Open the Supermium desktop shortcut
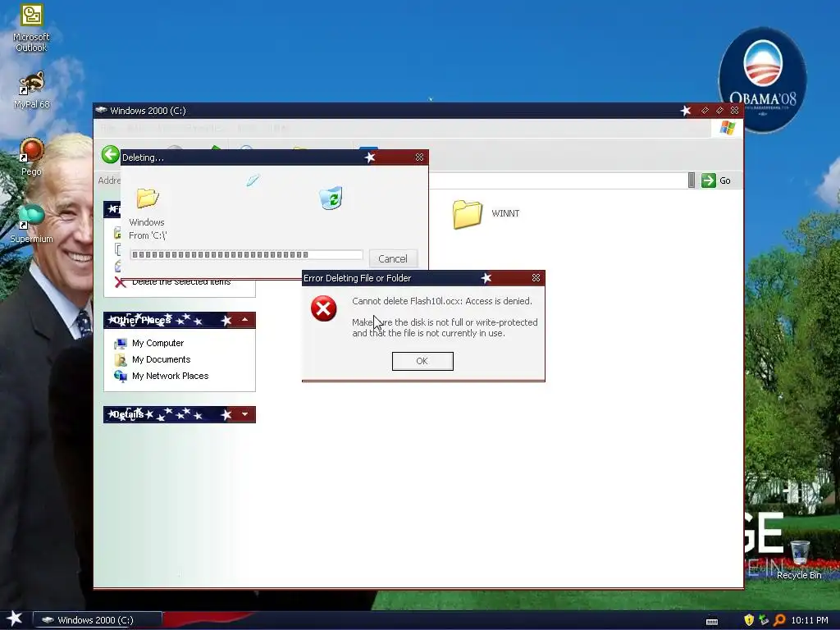 (x=31, y=224)
